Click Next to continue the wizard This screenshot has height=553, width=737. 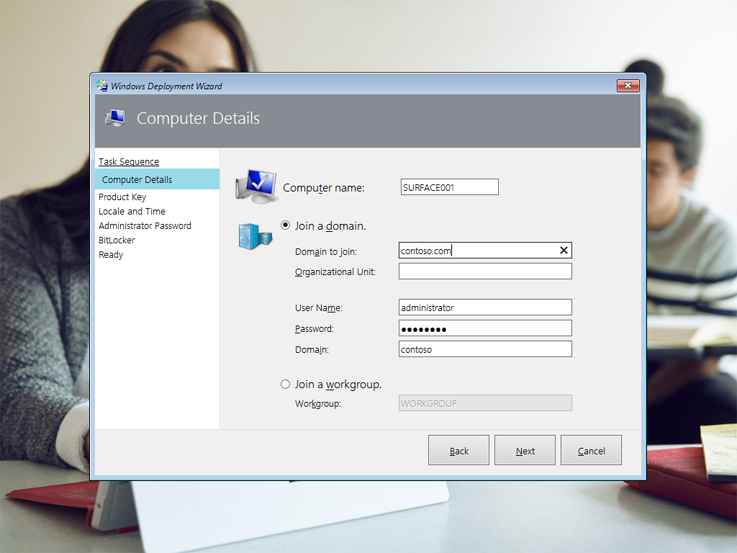[525, 451]
